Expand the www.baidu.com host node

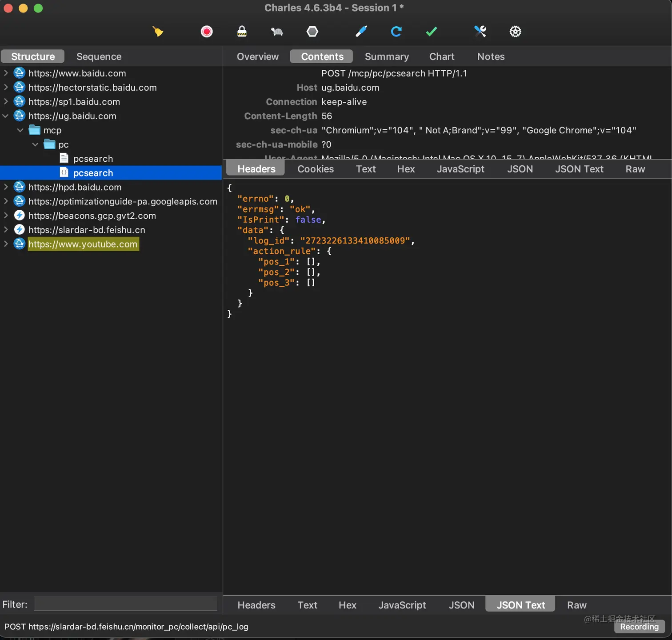click(x=6, y=73)
